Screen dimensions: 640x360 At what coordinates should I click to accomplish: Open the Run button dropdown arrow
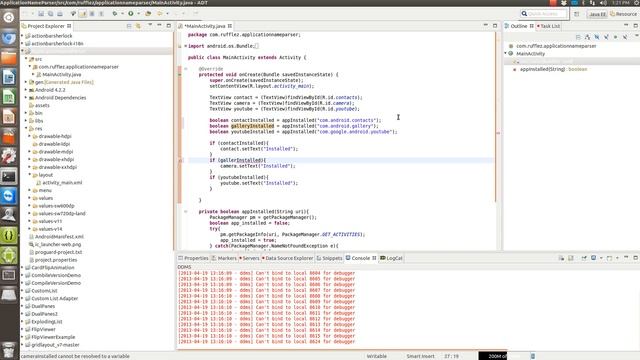tap(138, 14)
